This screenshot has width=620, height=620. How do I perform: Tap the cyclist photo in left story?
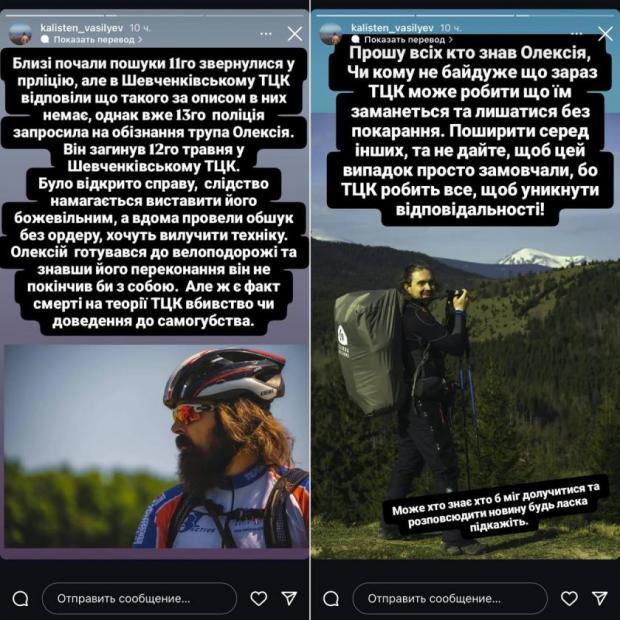[157, 446]
